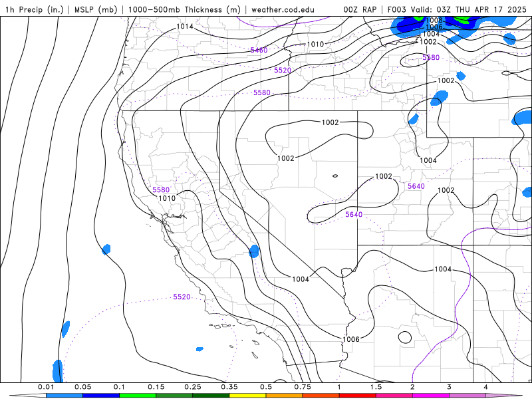Click the dark blue 0.05–0.1 colorbar segment
The image size is (532, 399).
[101, 396]
